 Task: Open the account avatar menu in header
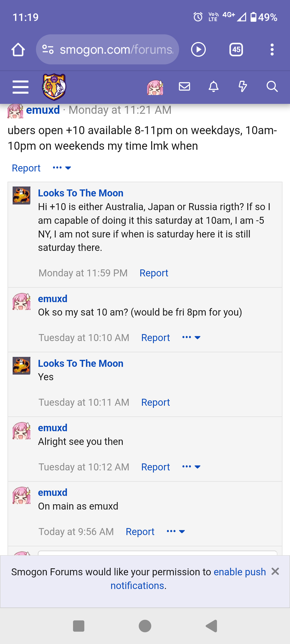(155, 87)
